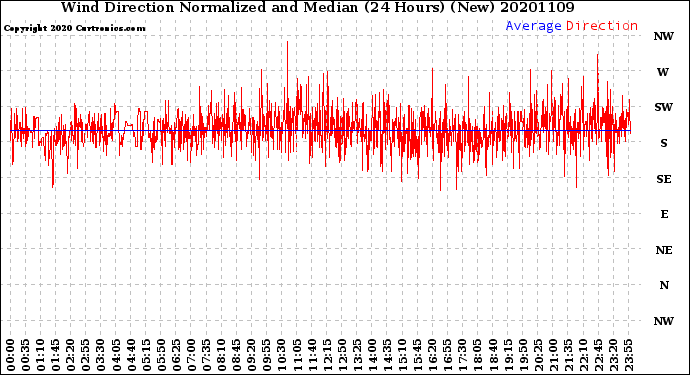Click the 23:55 time label
690x375 pixels.
(x=628, y=355)
